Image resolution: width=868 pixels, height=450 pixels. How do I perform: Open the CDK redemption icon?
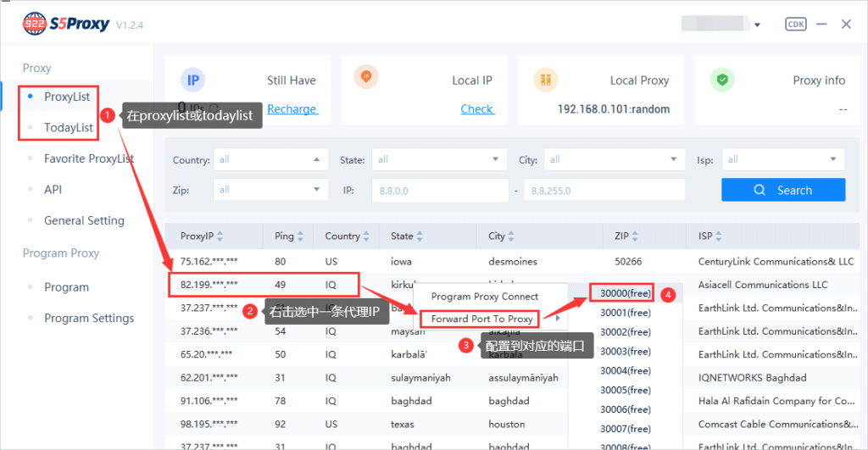[x=795, y=24]
